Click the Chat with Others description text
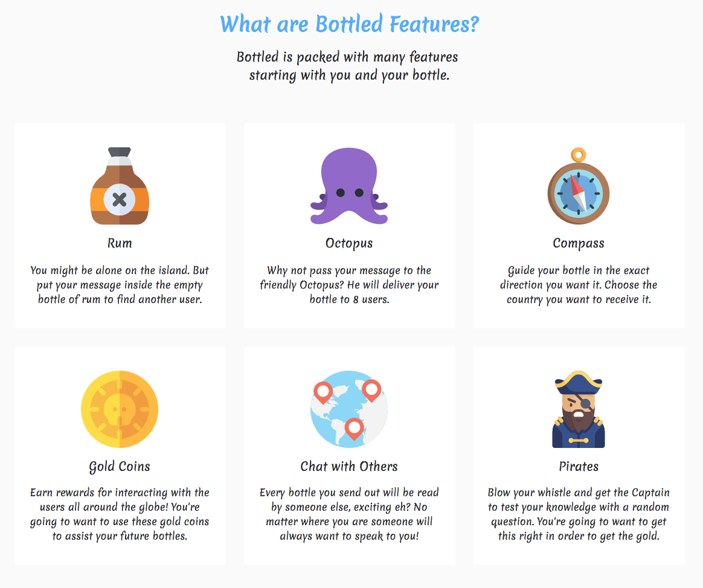The image size is (703, 588). [x=349, y=514]
